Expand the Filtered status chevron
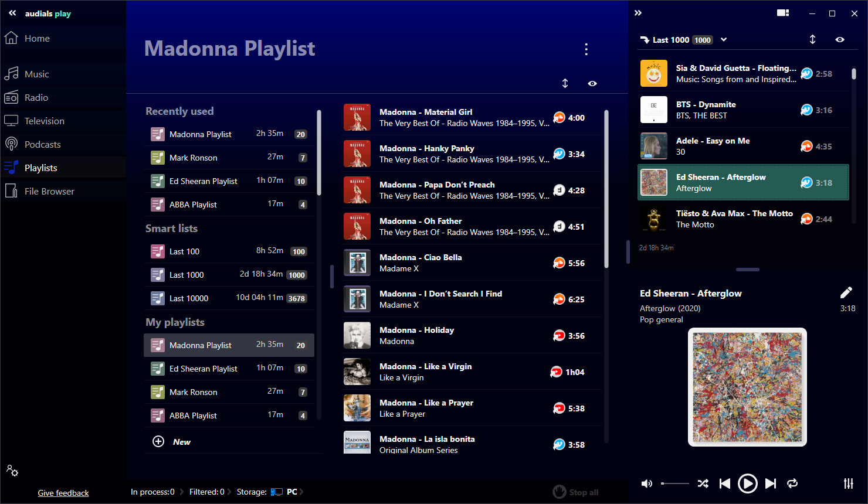The image size is (868, 504). coord(229,492)
